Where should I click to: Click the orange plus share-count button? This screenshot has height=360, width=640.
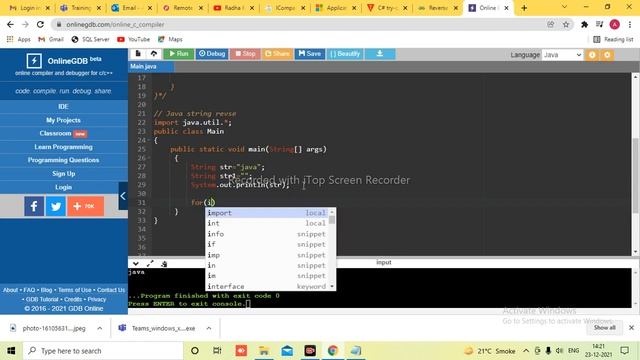pos(86,206)
